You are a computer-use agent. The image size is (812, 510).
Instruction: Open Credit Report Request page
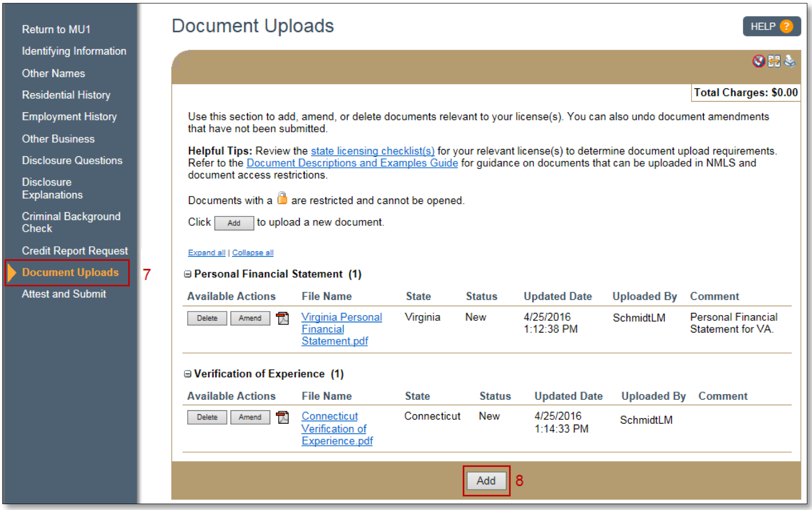coord(75,251)
